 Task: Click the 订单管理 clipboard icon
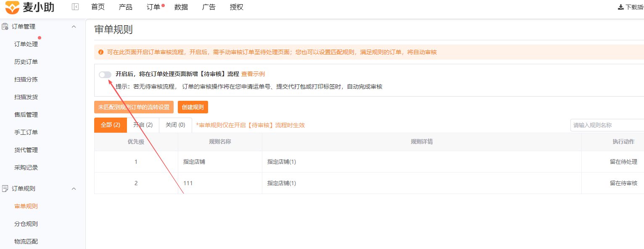(x=5, y=26)
